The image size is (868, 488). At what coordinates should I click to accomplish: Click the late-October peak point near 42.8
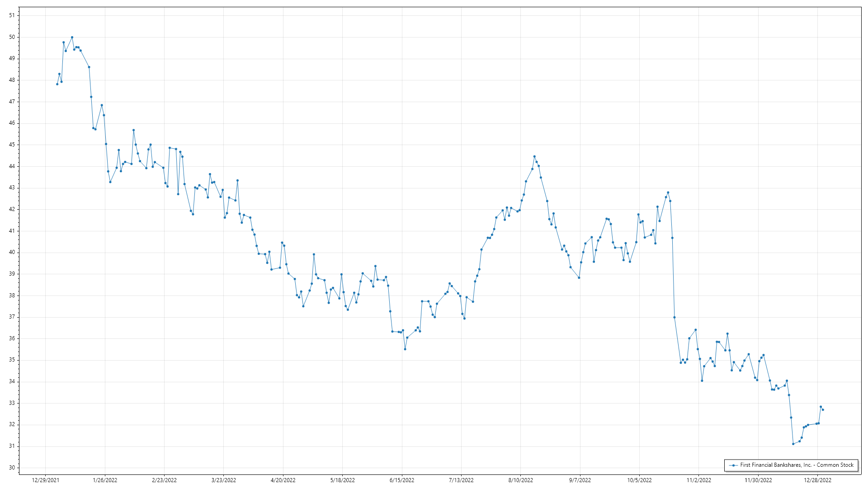[x=668, y=192]
